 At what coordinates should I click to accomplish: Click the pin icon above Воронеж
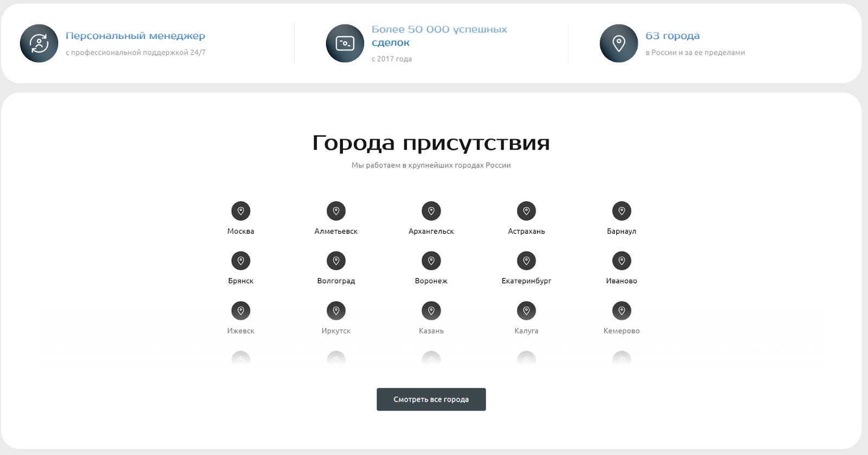431,261
